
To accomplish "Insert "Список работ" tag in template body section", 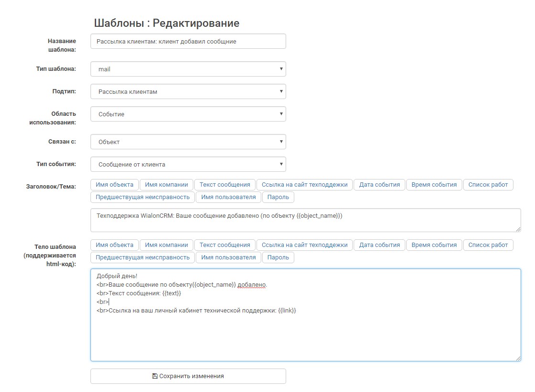I will pos(488,245).
